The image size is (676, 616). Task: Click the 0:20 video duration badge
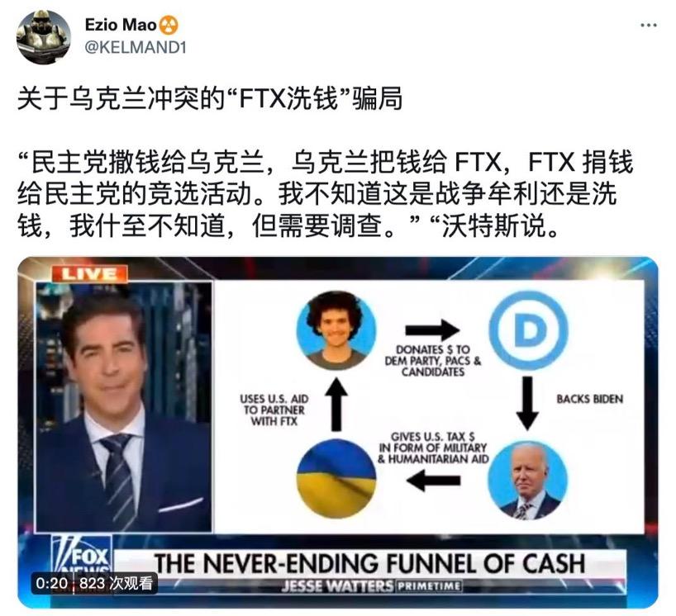click(52, 583)
